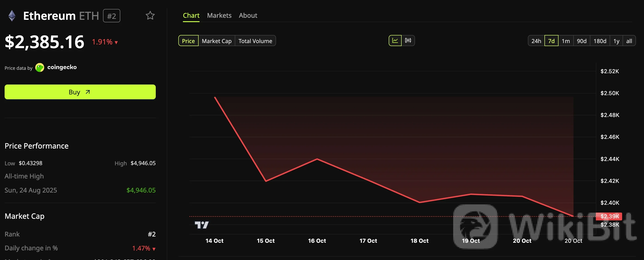This screenshot has width=644, height=260.
Task: Click the $2.50K y-axis label
Action: [610, 93]
